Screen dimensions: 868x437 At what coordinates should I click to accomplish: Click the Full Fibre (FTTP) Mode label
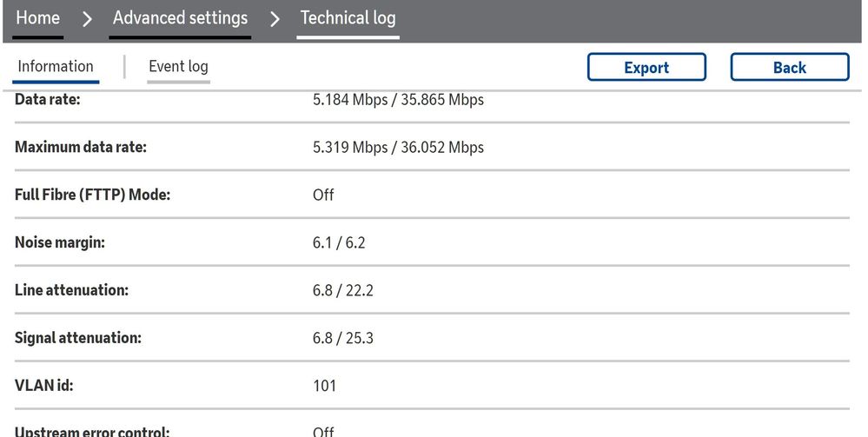(x=92, y=195)
